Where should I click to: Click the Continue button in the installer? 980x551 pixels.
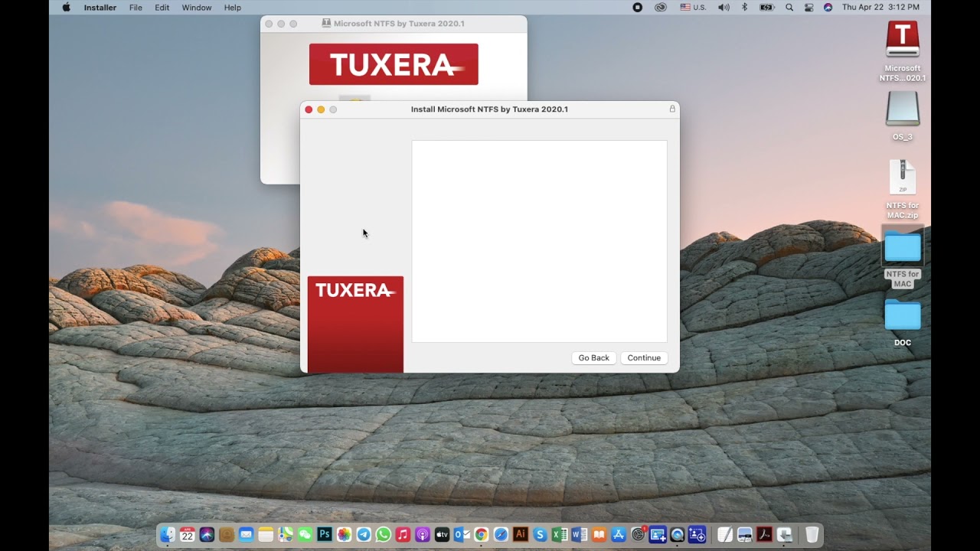click(644, 357)
